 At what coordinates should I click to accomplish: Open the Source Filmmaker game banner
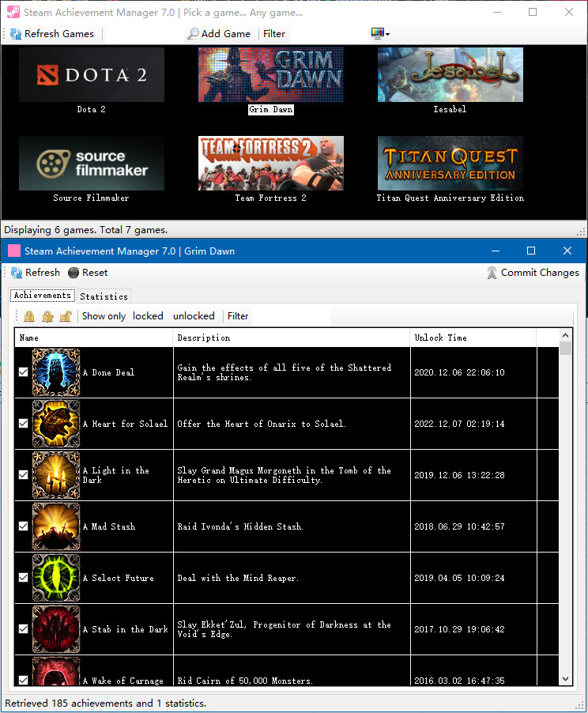click(x=92, y=164)
